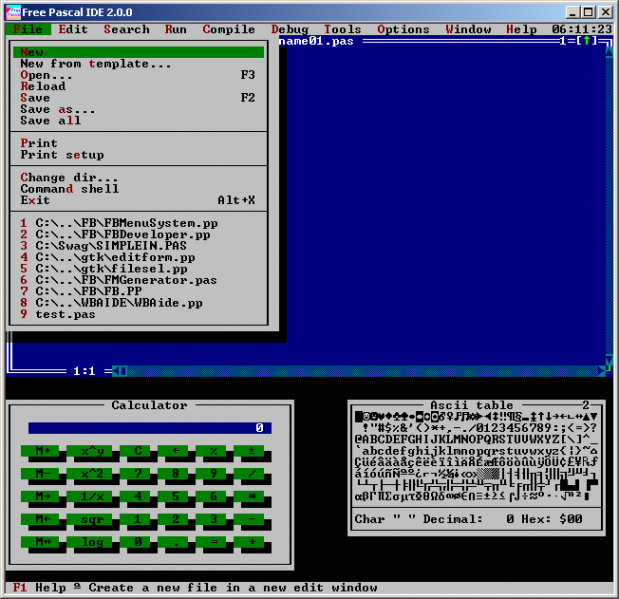Open the Compile menu
Viewport: 619px width, 599px height.
(228, 30)
